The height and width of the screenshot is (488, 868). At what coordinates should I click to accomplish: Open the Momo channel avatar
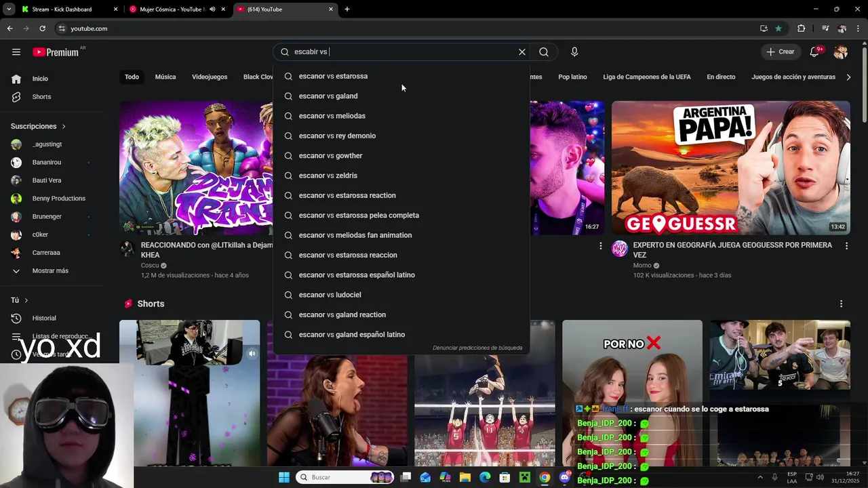(620, 249)
